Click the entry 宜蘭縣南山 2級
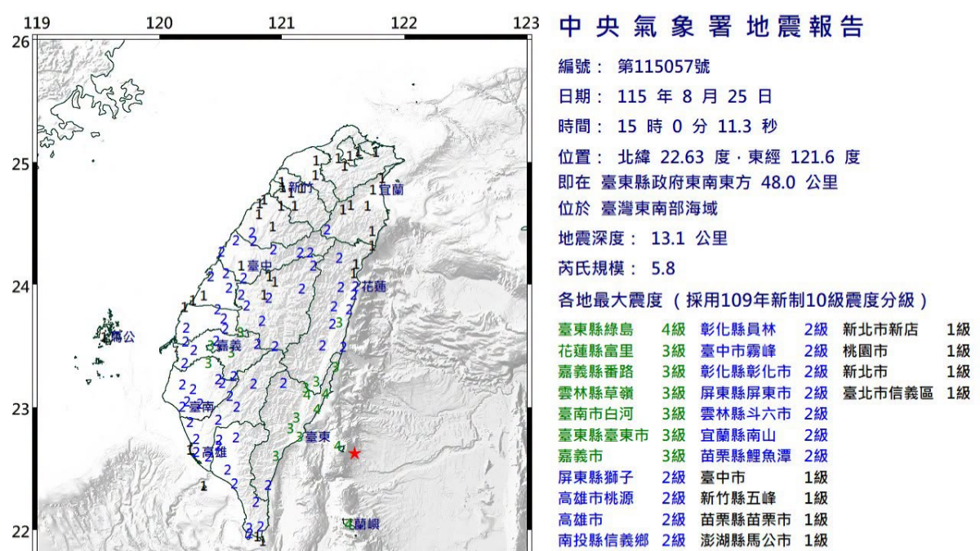The image size is (980, 551). (764, 435)
